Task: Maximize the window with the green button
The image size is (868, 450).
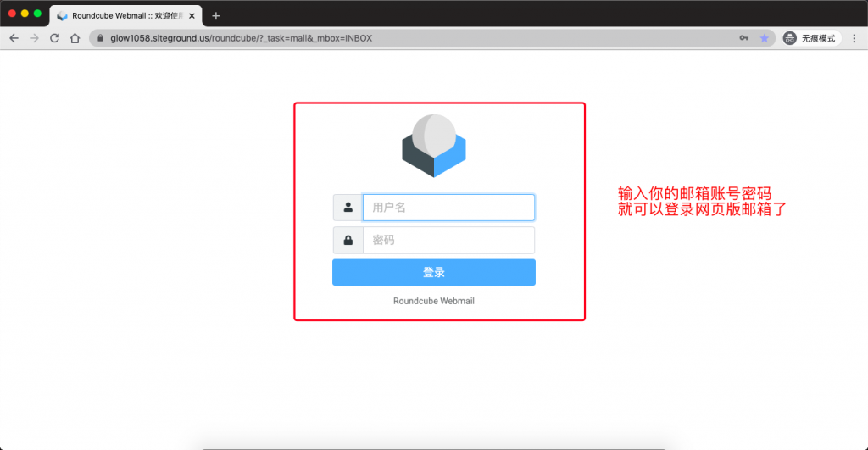Action: pos(37,14)
